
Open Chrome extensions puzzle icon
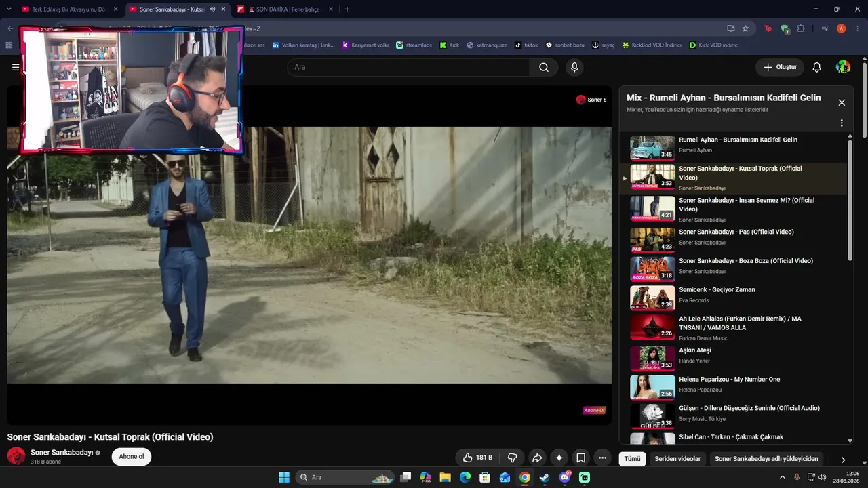click(x=801, y=28)
